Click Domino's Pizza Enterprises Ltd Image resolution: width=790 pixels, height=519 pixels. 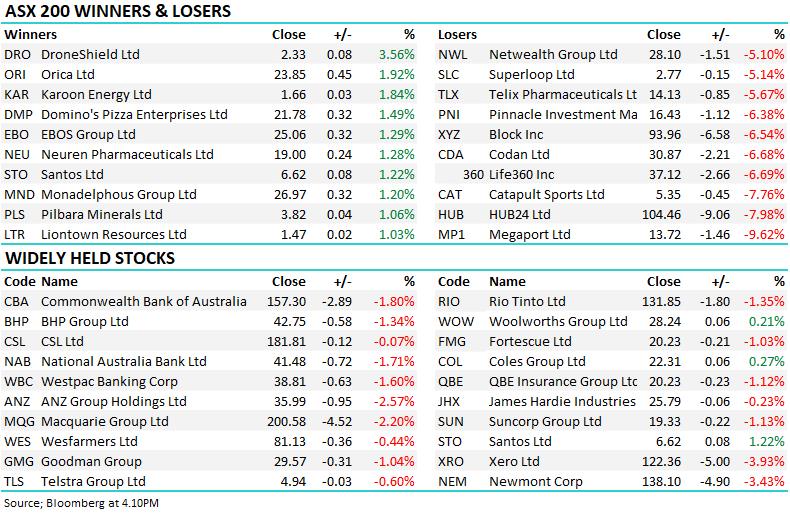[x=134, y=115]
